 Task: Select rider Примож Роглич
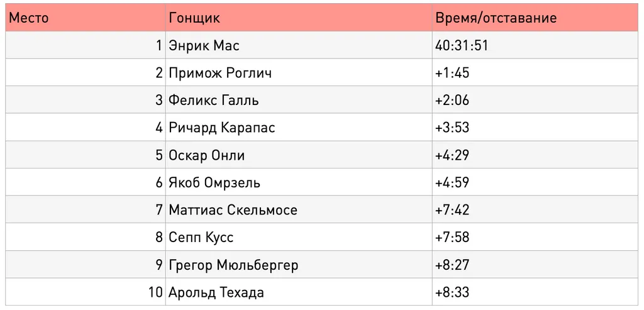(x=219, y=73)
